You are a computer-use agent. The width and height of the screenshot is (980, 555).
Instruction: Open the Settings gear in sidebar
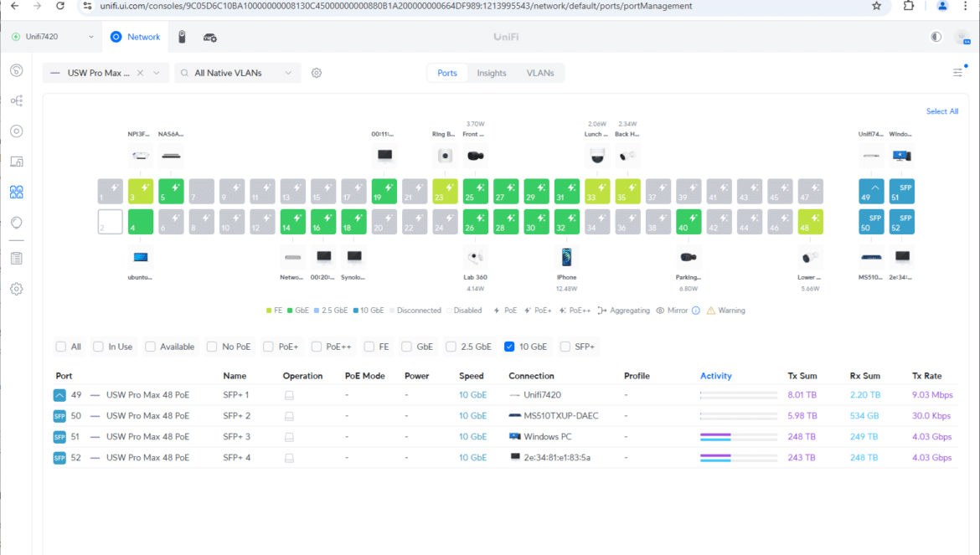(x=17, y=289)
